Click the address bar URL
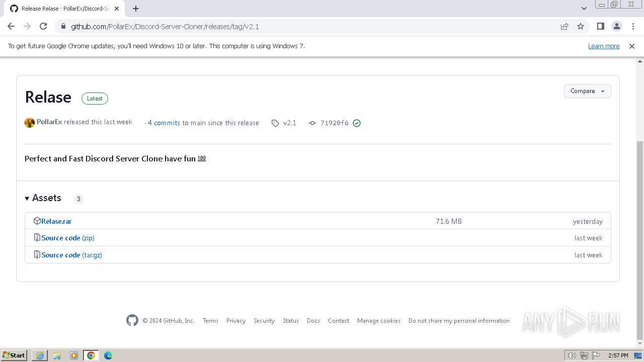This screenshot has height=362, width=644. (x=165, y=27)
